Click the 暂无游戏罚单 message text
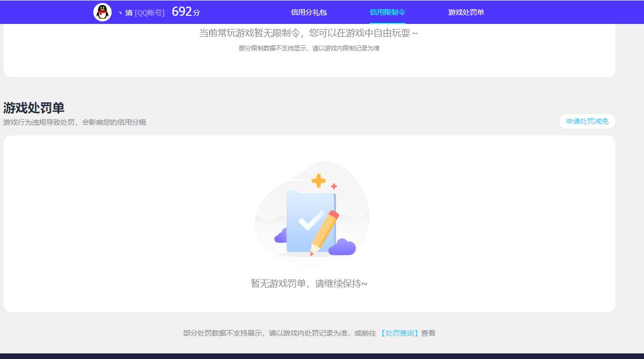The image size is (644, 359). pyautogui.click(x=308, y=283)
